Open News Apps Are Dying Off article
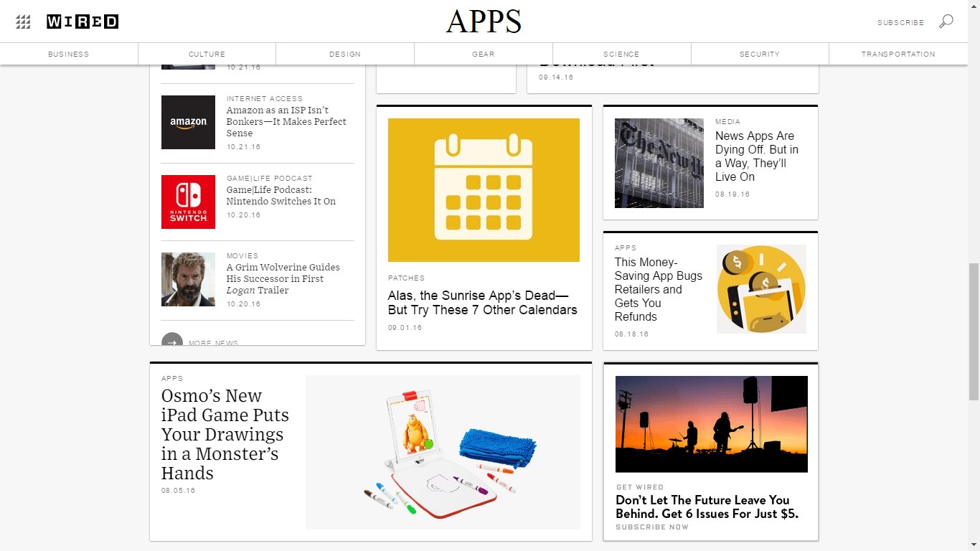 coord(757,156)
